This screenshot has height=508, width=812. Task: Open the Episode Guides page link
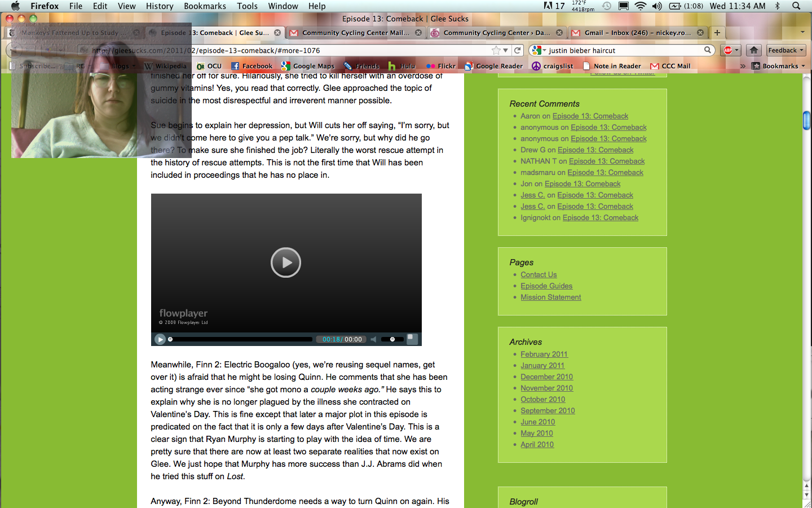pos(546,286)
